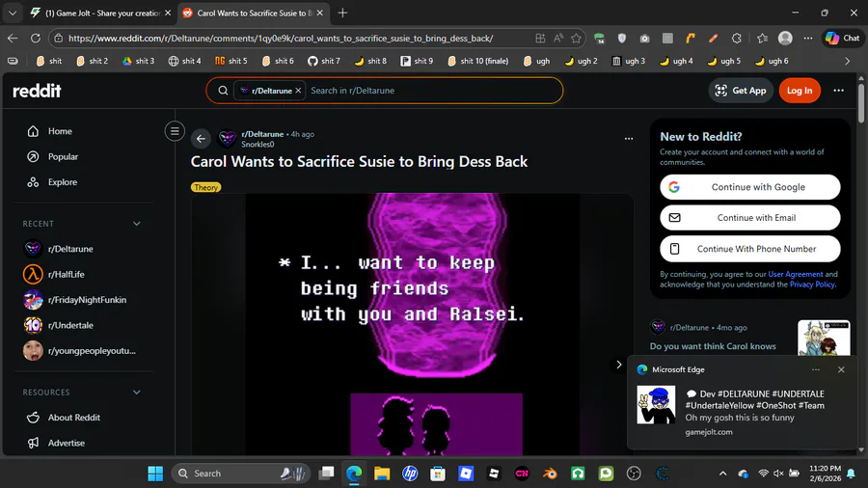Open the Game Jolt notification thumbnail
Screen dimensions: 868x488
tap(656, 405)
